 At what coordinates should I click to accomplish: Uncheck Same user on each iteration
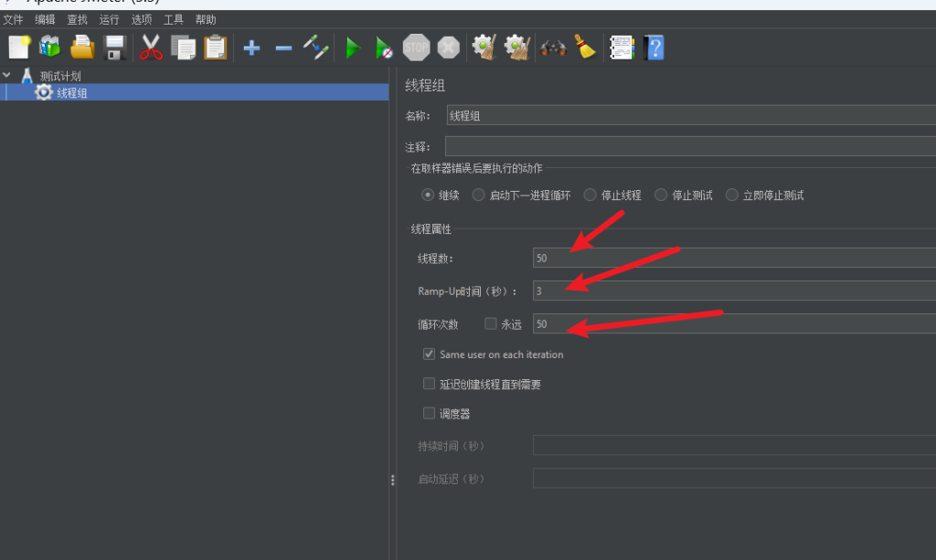[x=429, y=354]
